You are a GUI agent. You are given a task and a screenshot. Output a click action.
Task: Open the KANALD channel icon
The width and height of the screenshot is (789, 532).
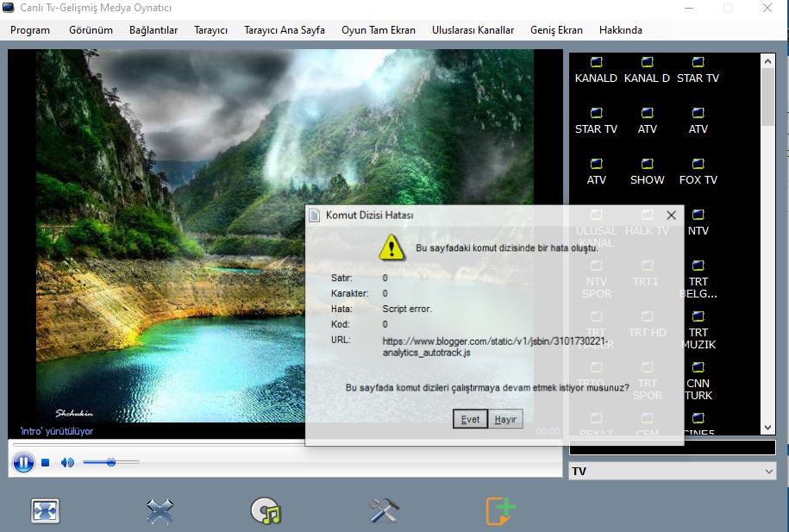coord(596,62)
